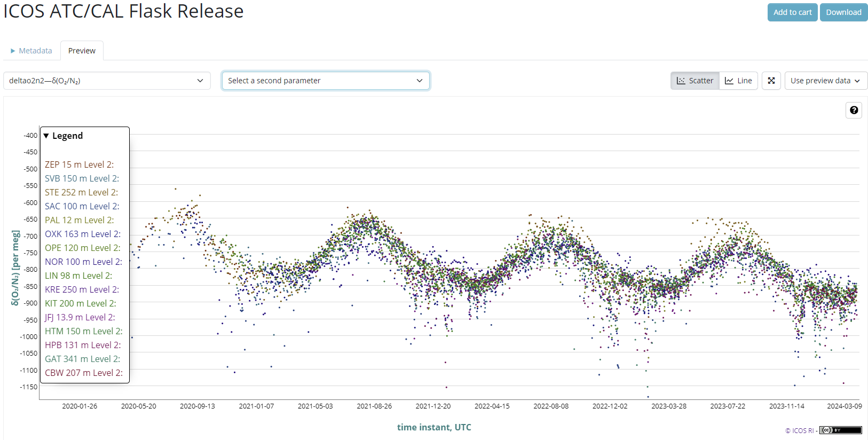Collapse the Legend panel
Screen dimensions: 868x440
tap(63, 136)
